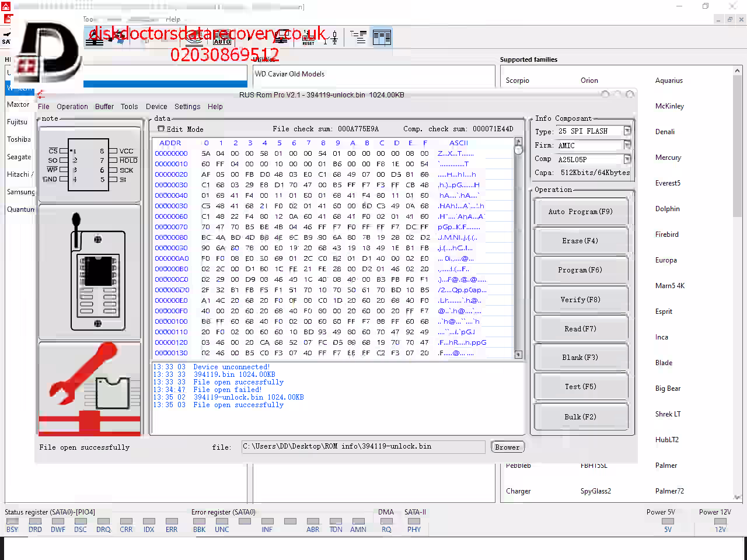Click the Brower file button
The image size is (747, 560).
[x=507, y=447]
